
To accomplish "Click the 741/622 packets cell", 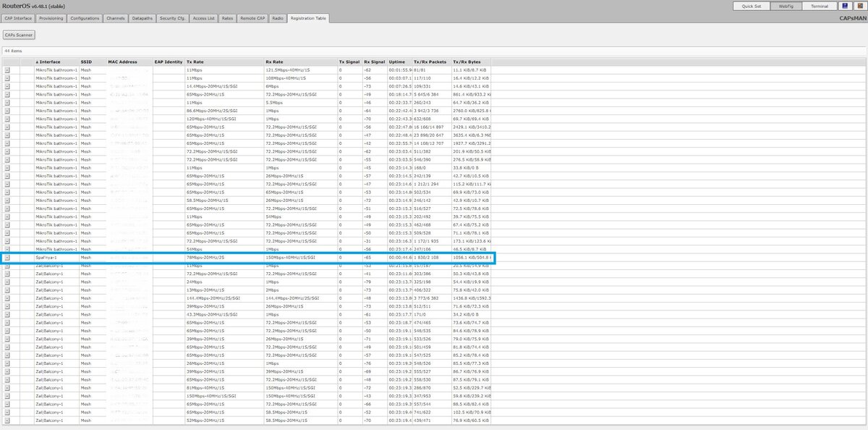I will [431, 413].
